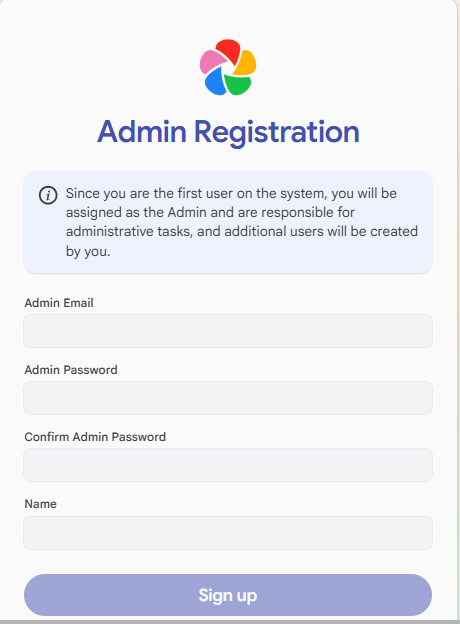The height and width of the screenshot is (624, 460).
Task: Click the 'Name' field label
Action: tap(41, 504)
